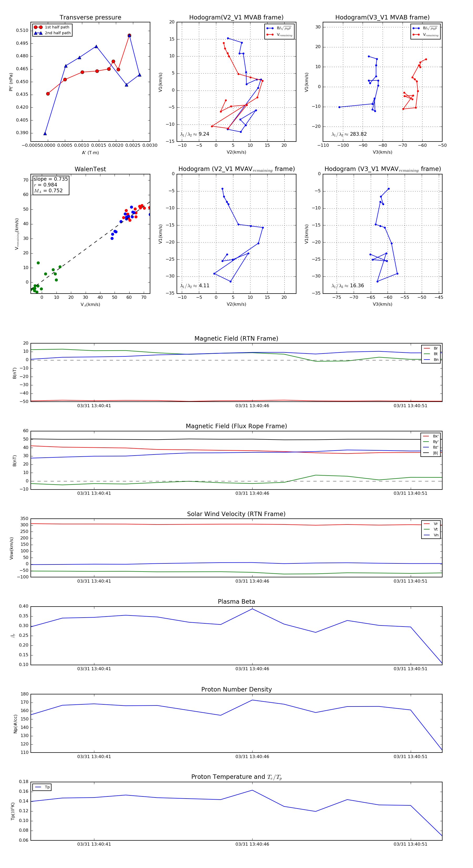This screenshot has width=473, height=868.
Task: Click the peak red marker in Transverse pressure
Action: coord(129,36)
